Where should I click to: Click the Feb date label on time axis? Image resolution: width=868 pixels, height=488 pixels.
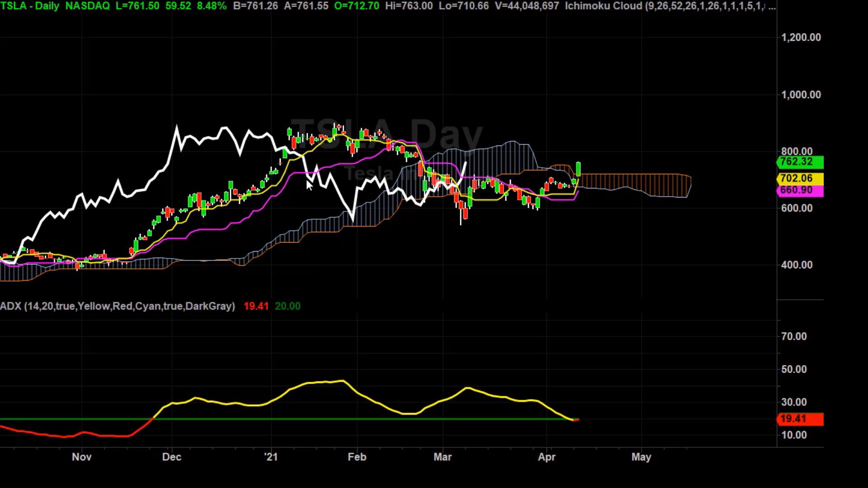357,457
